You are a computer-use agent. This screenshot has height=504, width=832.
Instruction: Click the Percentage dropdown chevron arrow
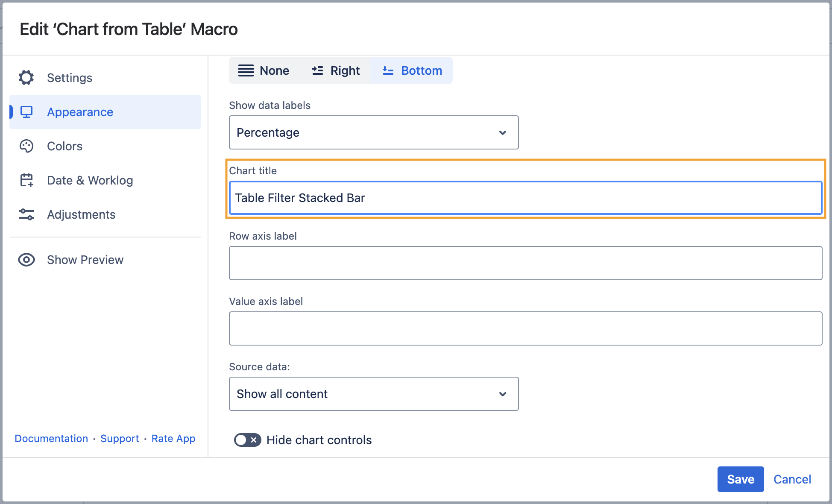point(503,132)
